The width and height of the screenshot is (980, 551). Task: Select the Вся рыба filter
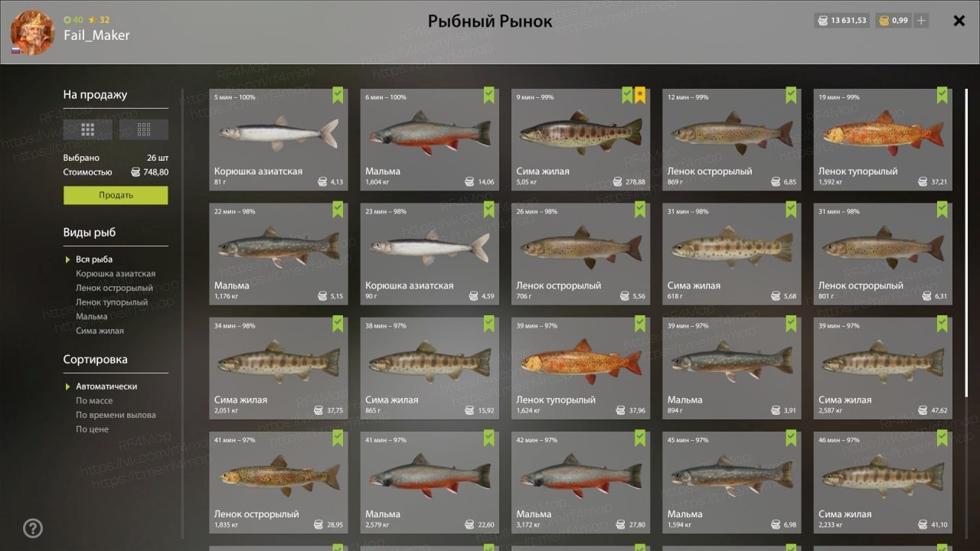pyautogui.click(x=94, y=259)
